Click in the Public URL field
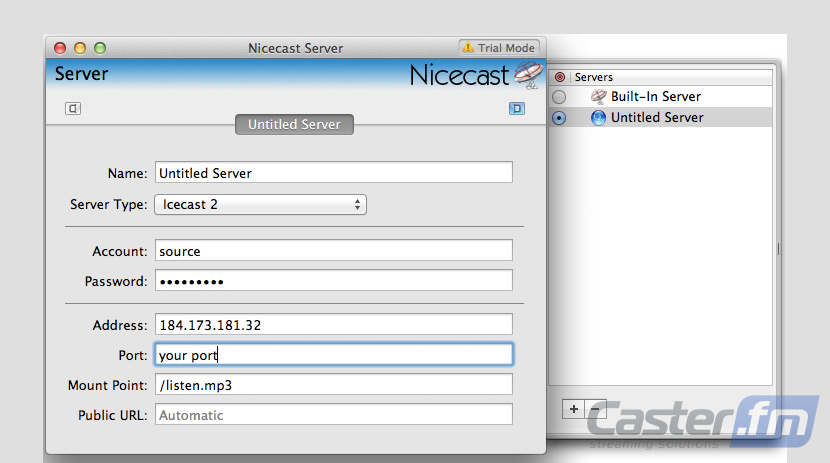 (333, 415)
